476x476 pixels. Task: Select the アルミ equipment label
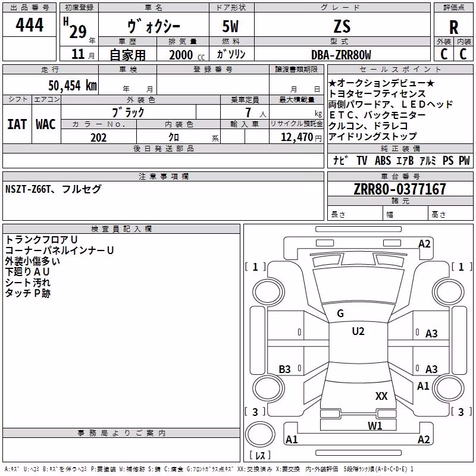(428, 160)
